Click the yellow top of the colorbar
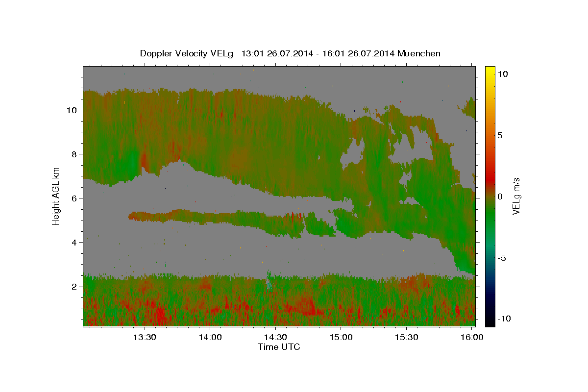The height and width of the screenshot is (392, 588). 490,71
